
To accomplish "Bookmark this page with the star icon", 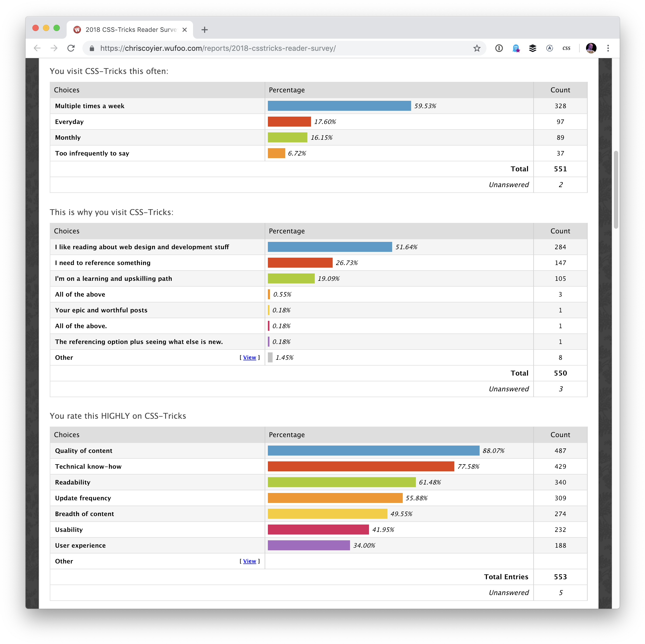I will pos(477,48).
